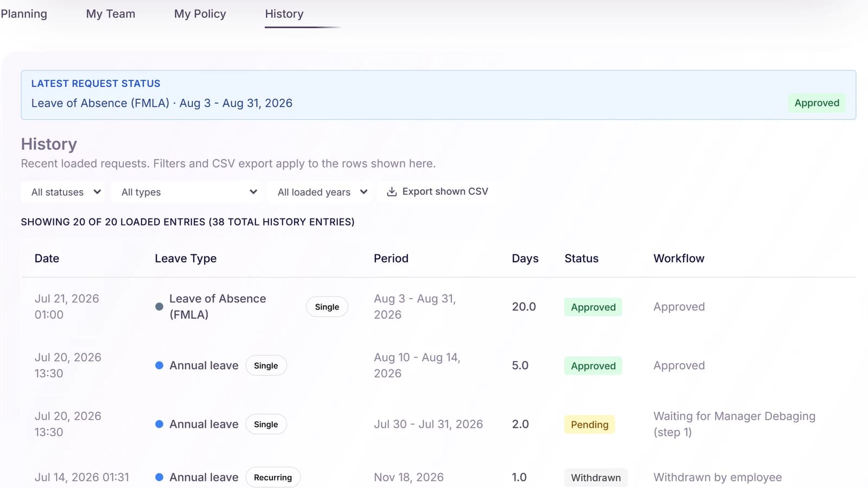Select the History tab

pos(284,14)
